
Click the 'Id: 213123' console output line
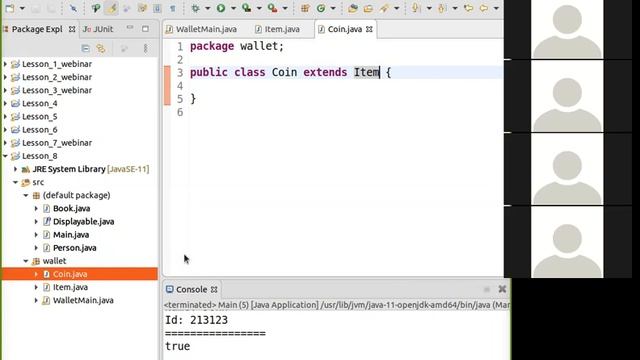pos(196,320)
